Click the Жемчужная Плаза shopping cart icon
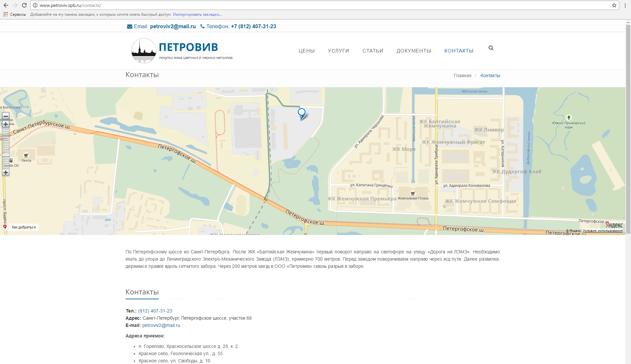The image size is (631, 364). [413, 193]
